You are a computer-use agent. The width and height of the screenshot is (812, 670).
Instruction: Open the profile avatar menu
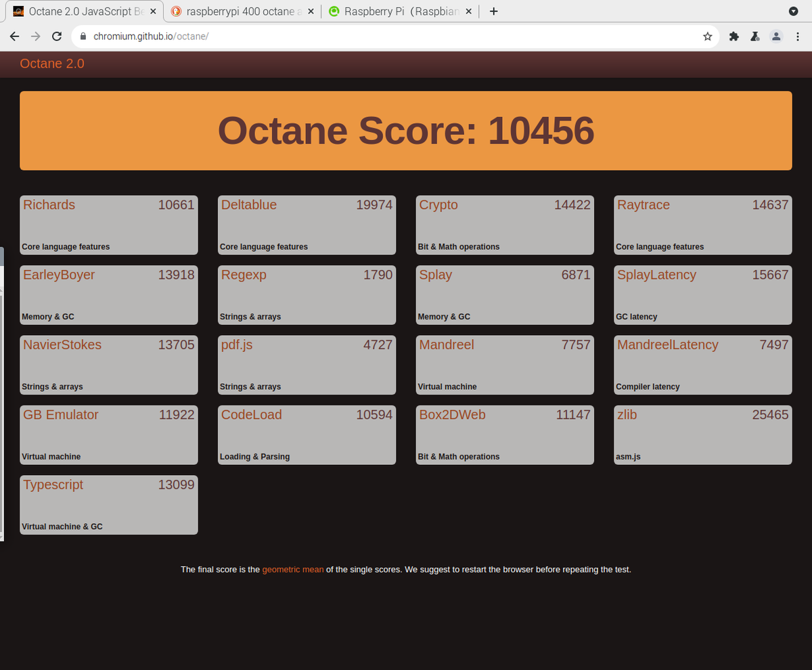(x=777, y=37)
